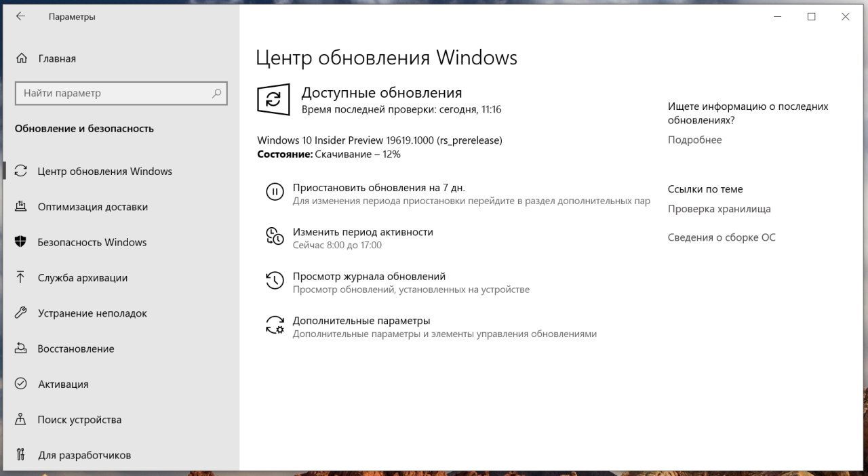This screenshot has width=868, height=476.
Task: Maximize the Параметры window
Action: click(x=811, y=17)
